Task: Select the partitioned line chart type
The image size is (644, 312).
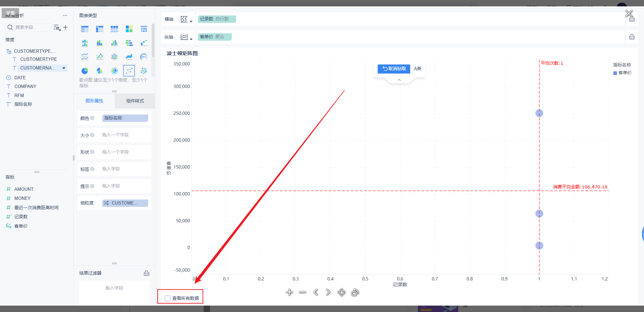Action: [85, 57]
